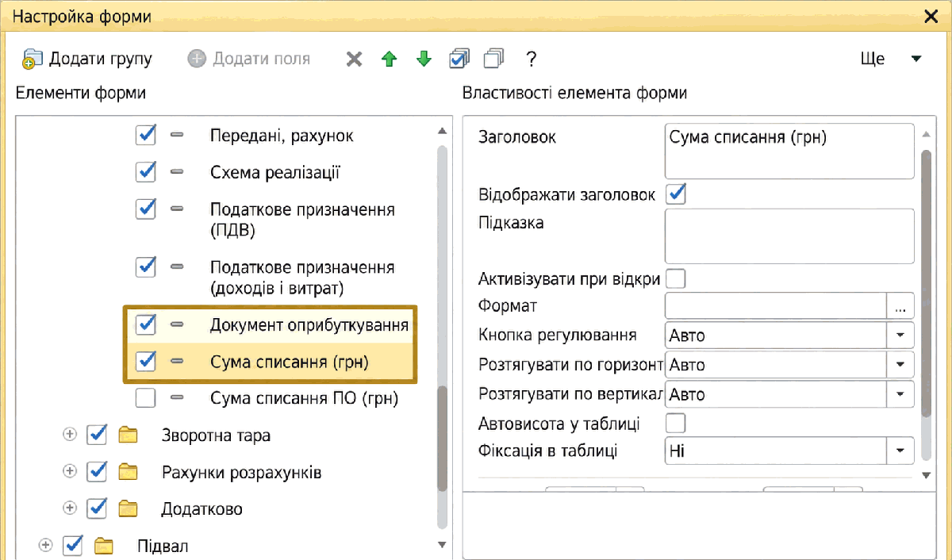Enable the Сума списання ПО (грн) checkbox
Image resolution: width=952 pixels, height=560 pixels.
tap(146, 397)
